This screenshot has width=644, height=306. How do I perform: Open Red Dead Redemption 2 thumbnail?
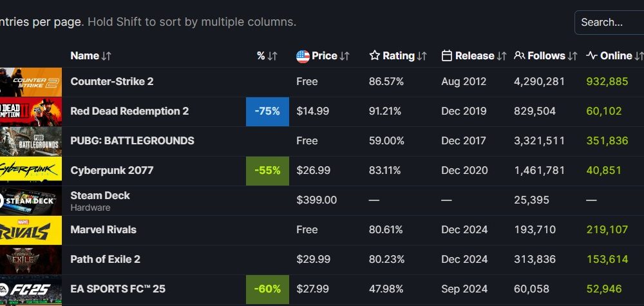click(31, 111)
